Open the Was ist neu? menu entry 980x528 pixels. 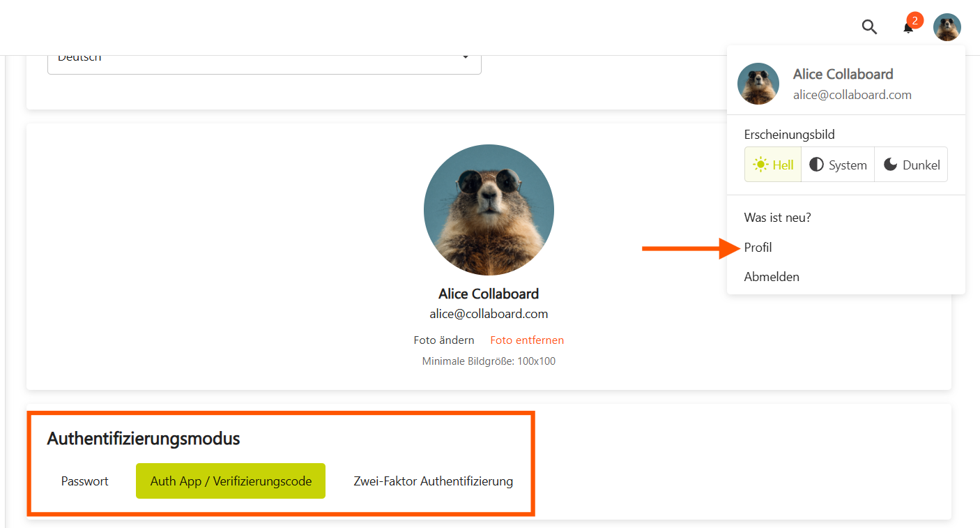pos(777,218)
